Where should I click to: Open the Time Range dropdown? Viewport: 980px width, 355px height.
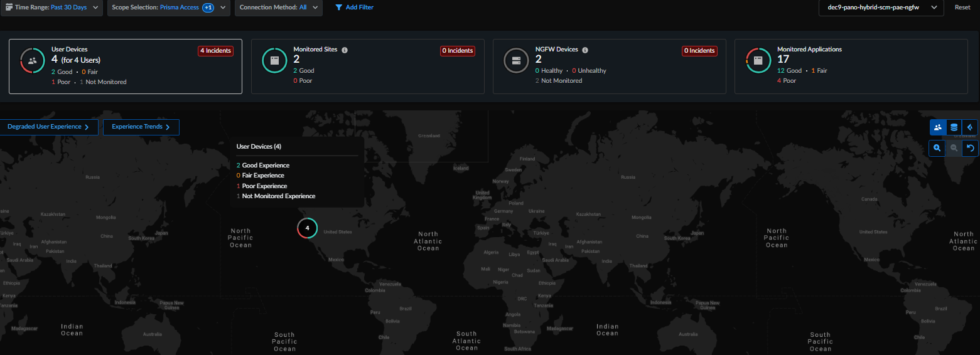coord(52,8)
